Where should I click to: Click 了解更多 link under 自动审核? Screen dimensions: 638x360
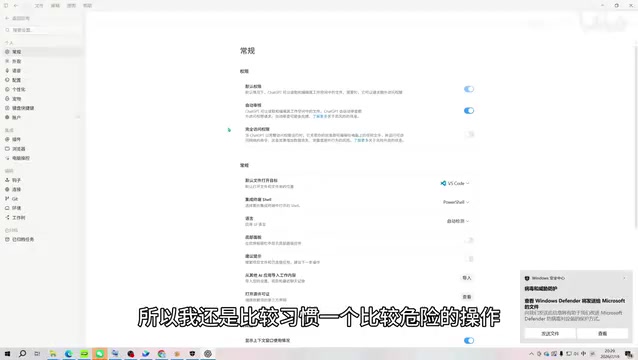[x=320, y=116]
